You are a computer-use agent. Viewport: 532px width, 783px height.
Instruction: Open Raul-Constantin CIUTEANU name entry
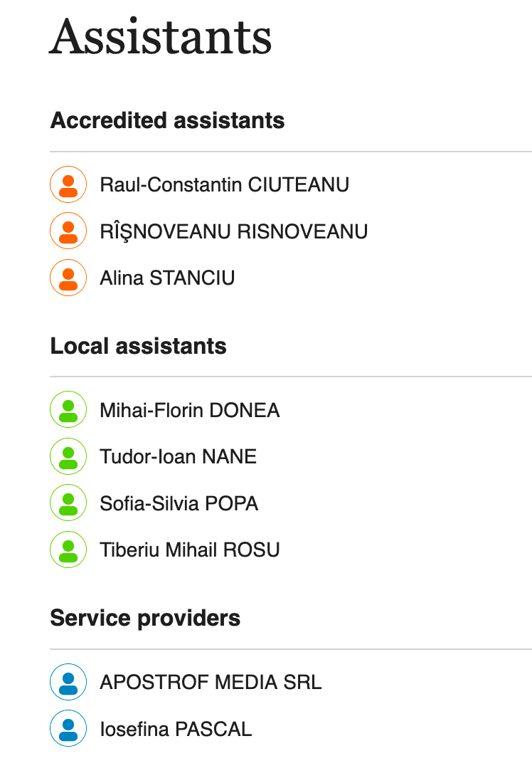coord(224,185)
